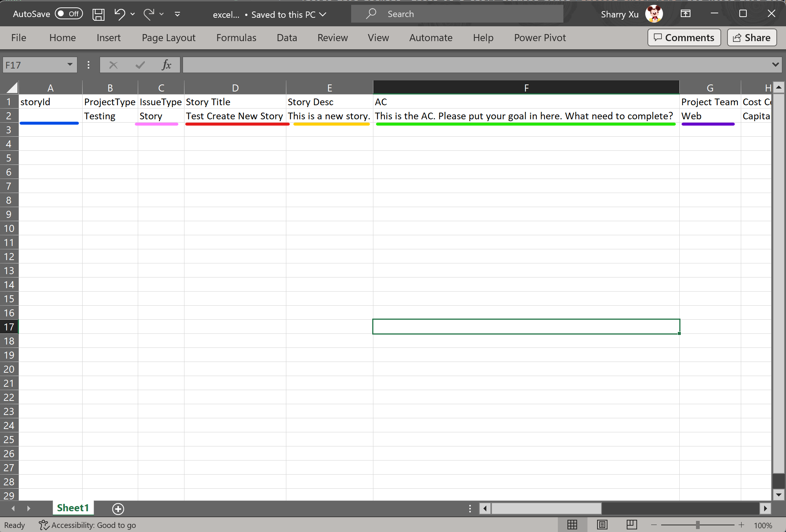Click cell 'This is a new story.'
Screen dimensions: 786x532
330,116
